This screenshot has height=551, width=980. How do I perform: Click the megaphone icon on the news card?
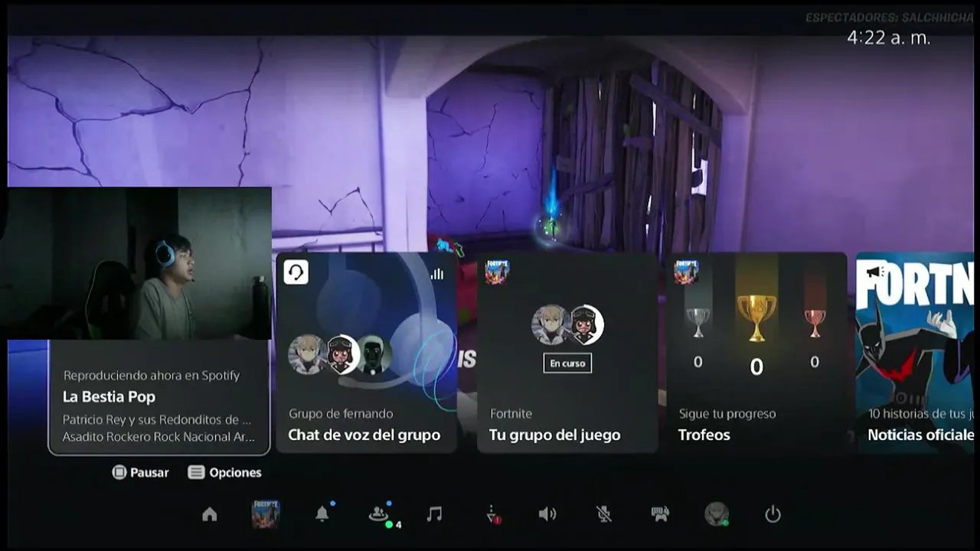point(875,272)
